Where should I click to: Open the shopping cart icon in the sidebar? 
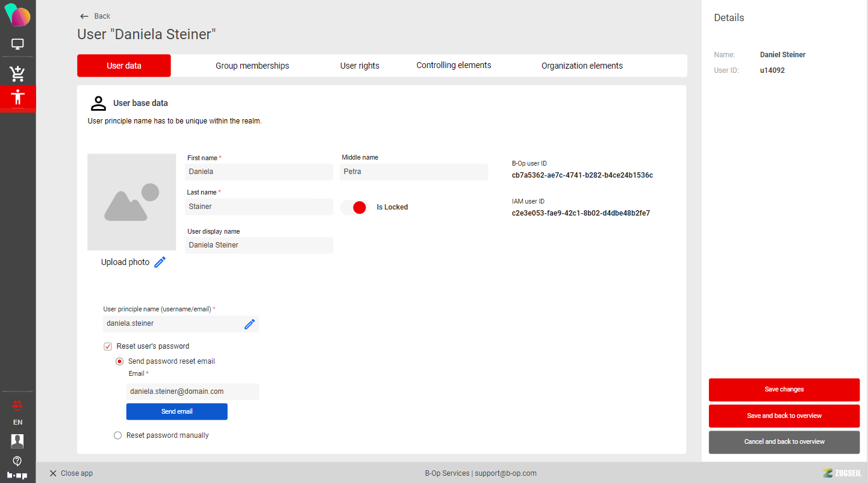[17, 73]
